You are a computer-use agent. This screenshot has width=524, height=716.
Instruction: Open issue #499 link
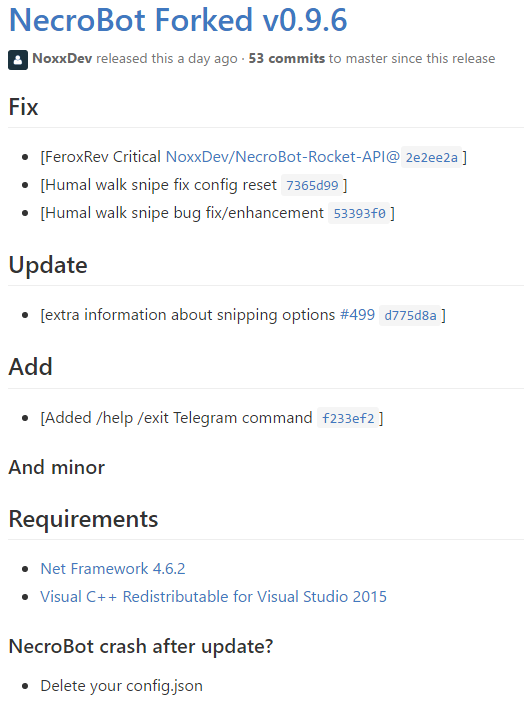357,315
